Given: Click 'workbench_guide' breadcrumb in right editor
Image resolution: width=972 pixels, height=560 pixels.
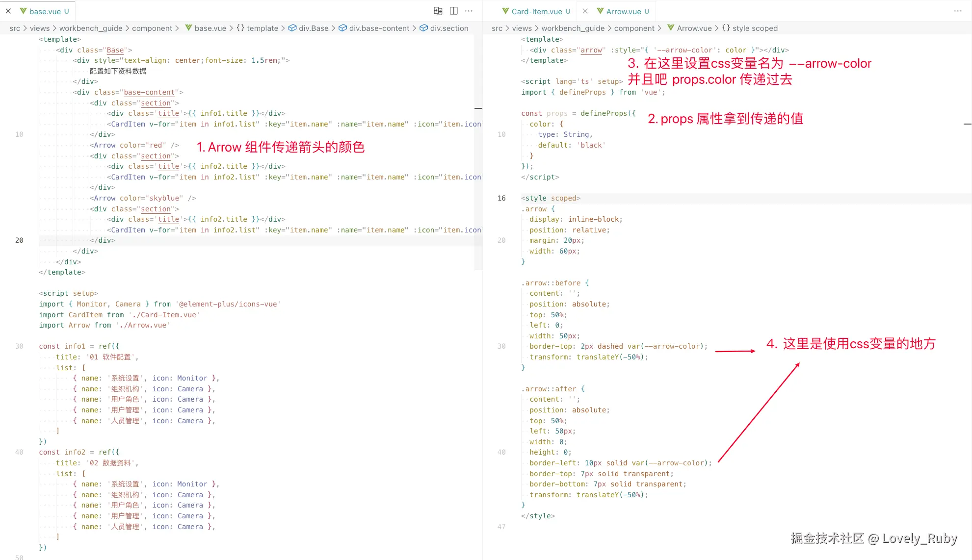Looking at the screenshot, I should (x=573, y=28).
